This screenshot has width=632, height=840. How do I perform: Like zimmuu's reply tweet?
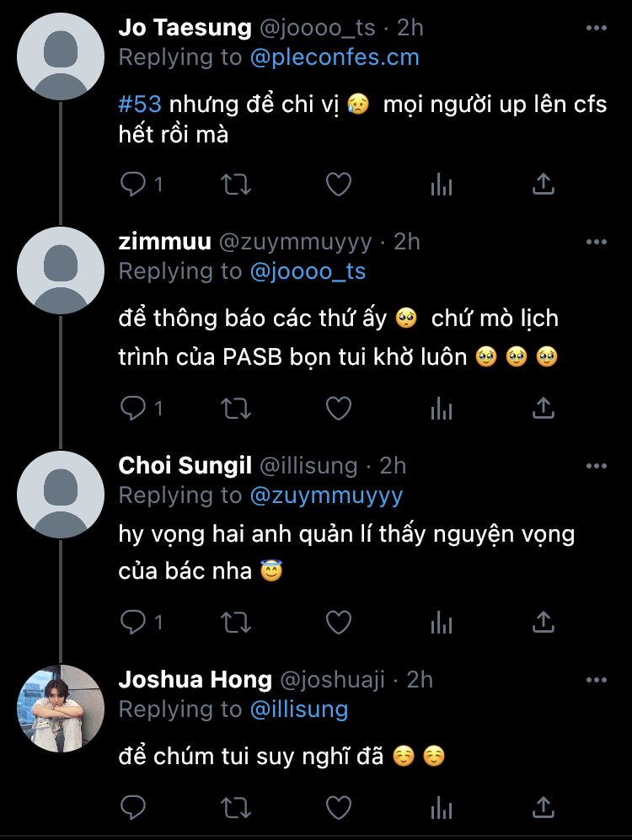click(x=339, y=409)
